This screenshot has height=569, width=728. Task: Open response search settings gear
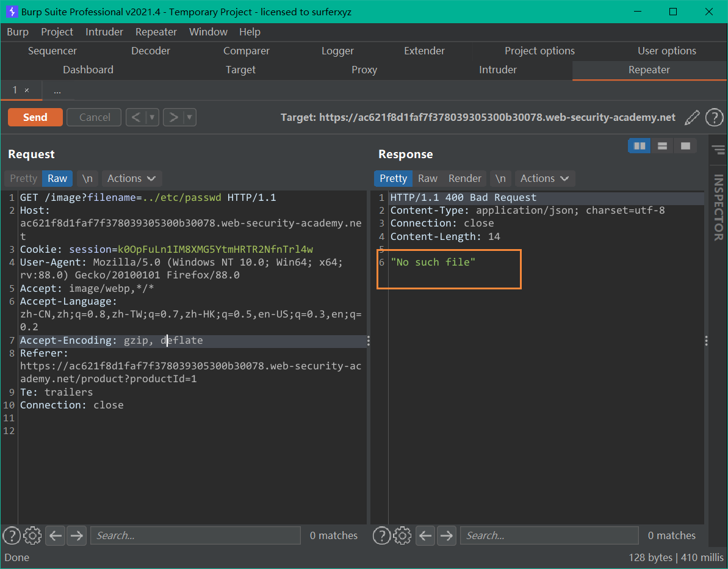pos(403,535)
